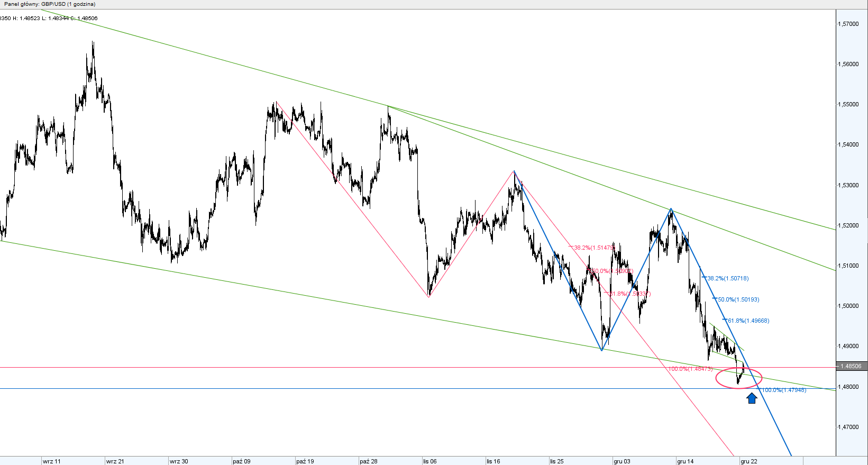
Task: Click the 'wrz 21' date label
Action: tap(115, 461)
